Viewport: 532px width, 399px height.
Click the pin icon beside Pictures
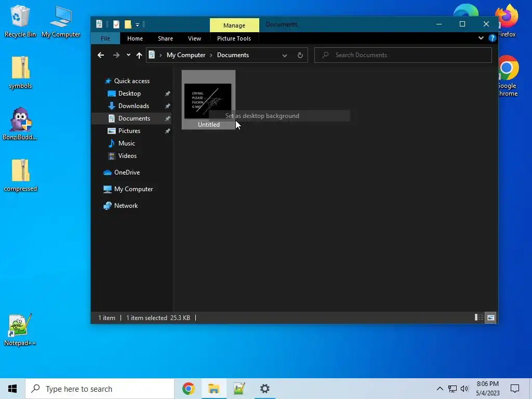[x=168, y=131]
